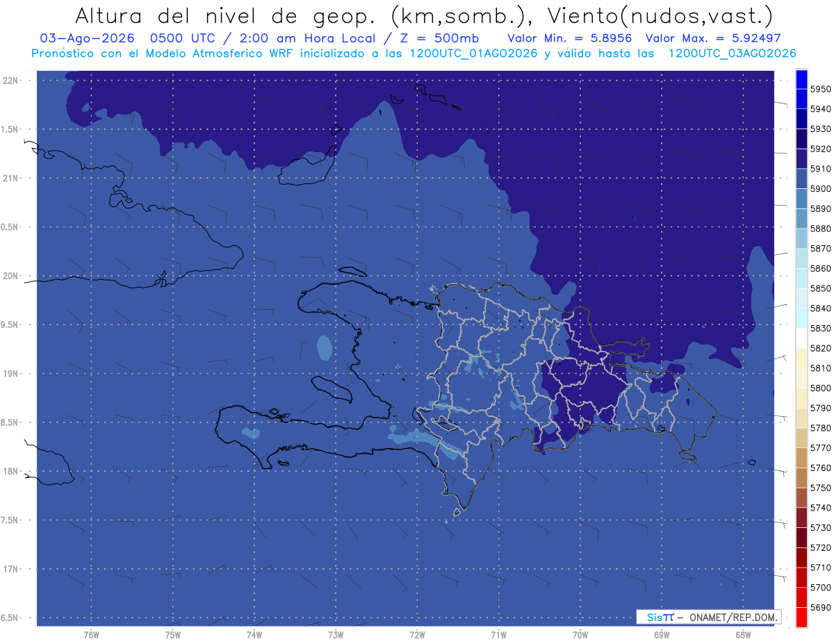Click the 'ONAMET/REP.DOM.' credit label

click(x=732, y=617)
